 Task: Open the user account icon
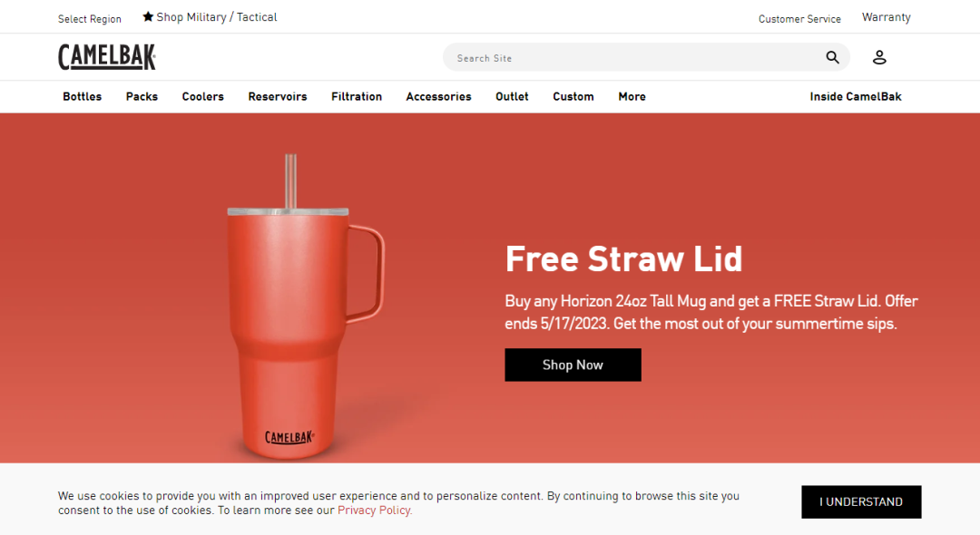[x=879, y=57]
